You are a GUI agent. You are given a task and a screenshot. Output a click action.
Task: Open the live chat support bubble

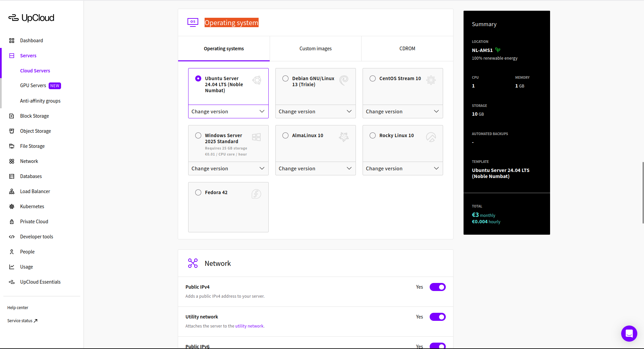pos(629,333)
